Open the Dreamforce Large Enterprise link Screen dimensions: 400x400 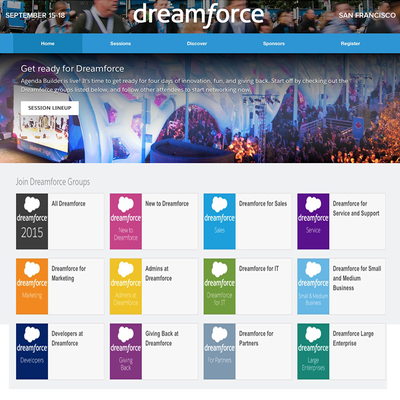[353, 338]
